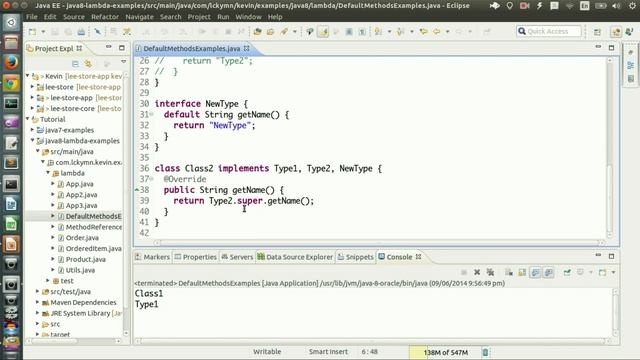Viewport: 640px width, 360px height.
Task: Expand the src/test/java folder node
Action: (x=38, y=291)
